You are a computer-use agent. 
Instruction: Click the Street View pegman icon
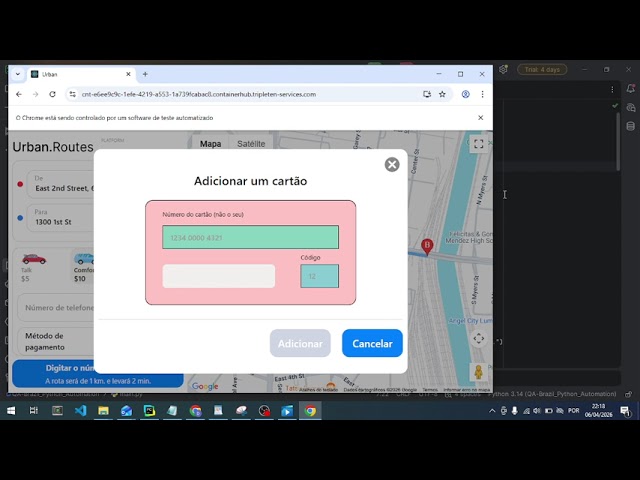(478, 372)
